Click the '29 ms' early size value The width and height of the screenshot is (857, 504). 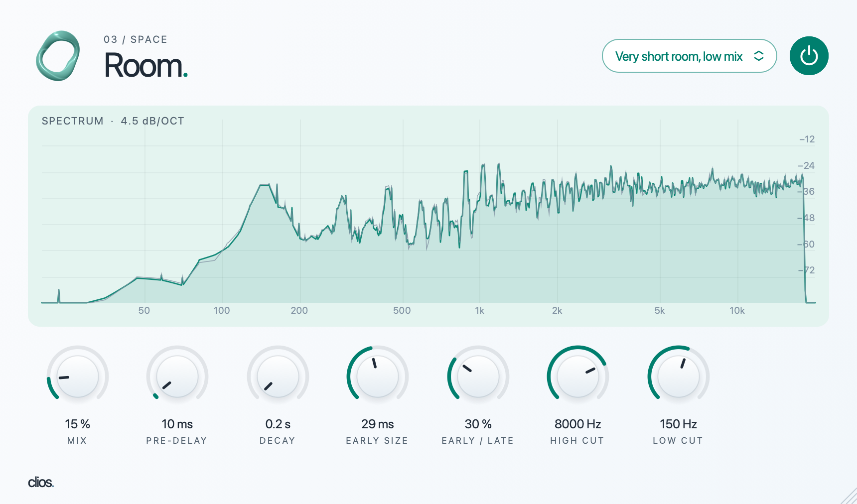(378, 424)
